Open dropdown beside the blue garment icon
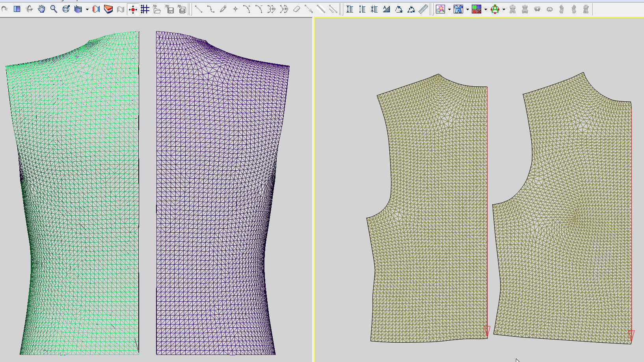The width and height of the screenshot is (644, 362). click(x=467, y=9)
